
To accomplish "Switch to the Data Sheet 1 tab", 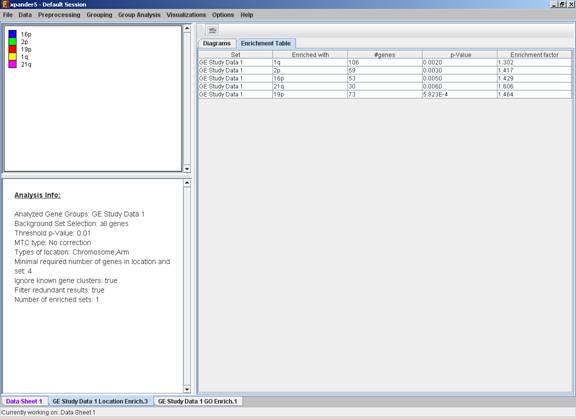I will (24, 401).
